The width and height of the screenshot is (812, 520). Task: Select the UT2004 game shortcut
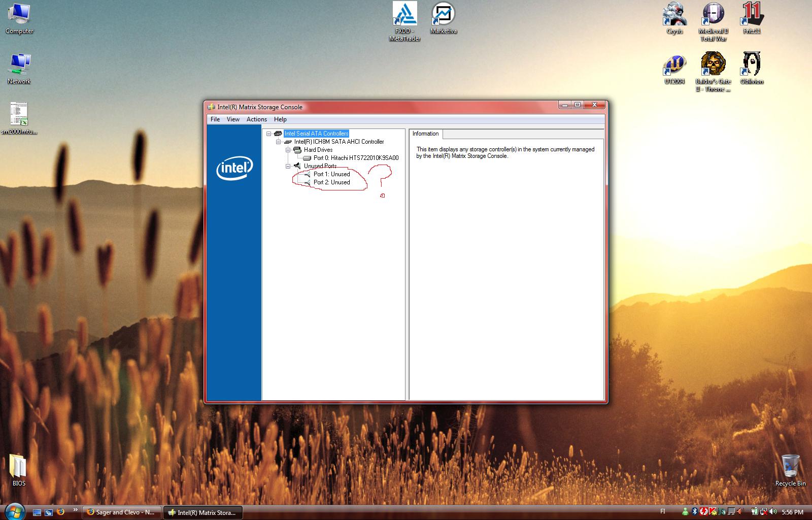[674, 69]
